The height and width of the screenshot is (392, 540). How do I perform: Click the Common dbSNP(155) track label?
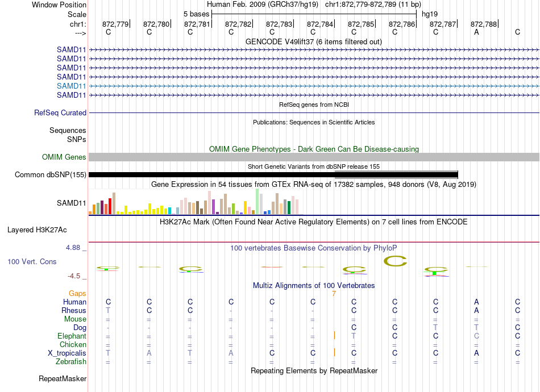pyautogui.click(x=51, y=174)
